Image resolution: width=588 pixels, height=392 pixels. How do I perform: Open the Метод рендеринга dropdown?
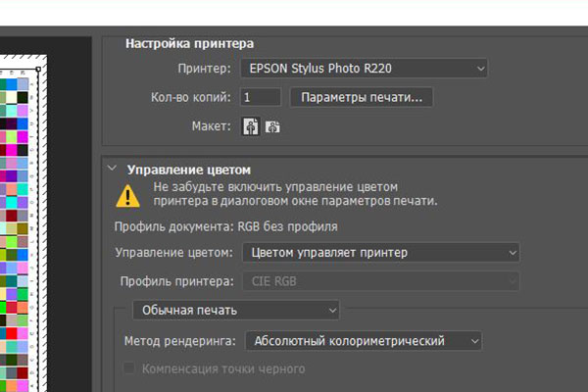tap(364, 341)
